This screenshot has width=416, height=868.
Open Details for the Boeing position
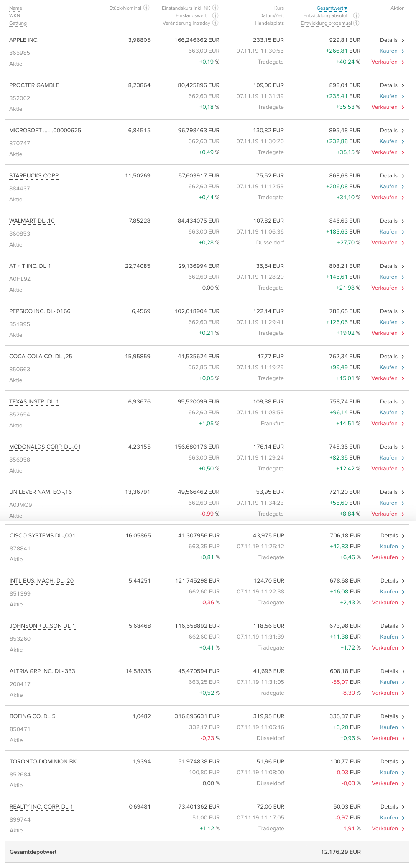(x=393, y=716)
